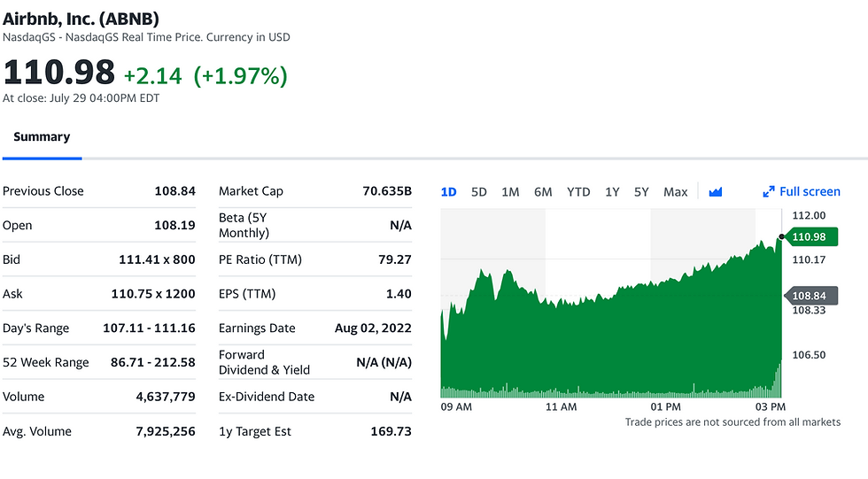Click the chart type area icon
The height and width of the screenshot is (479, 868).
716,192
